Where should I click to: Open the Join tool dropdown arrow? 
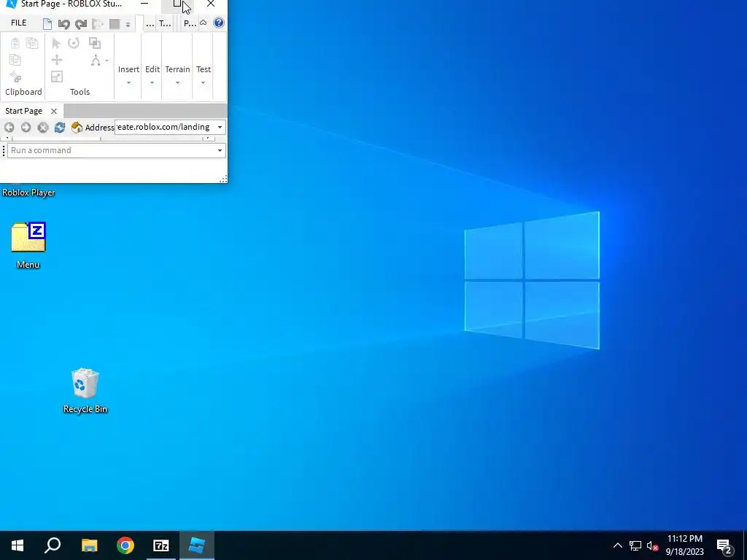107,61
